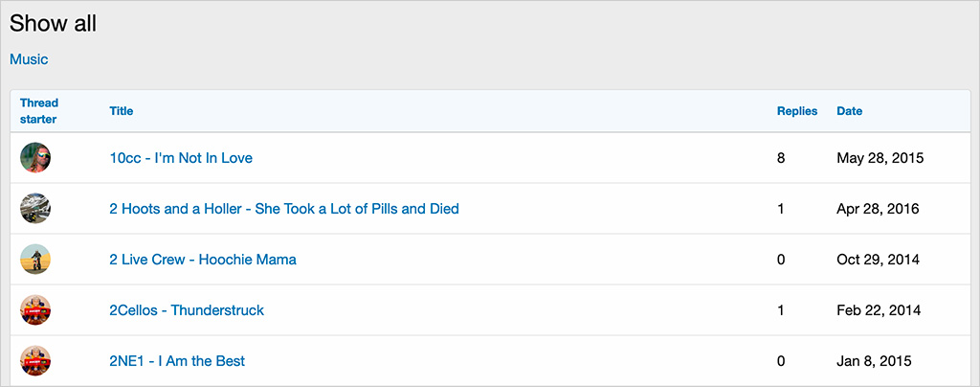This screenshot has height=387, width=980.
Task: Click the Show all heading
Action: (53, 24)
